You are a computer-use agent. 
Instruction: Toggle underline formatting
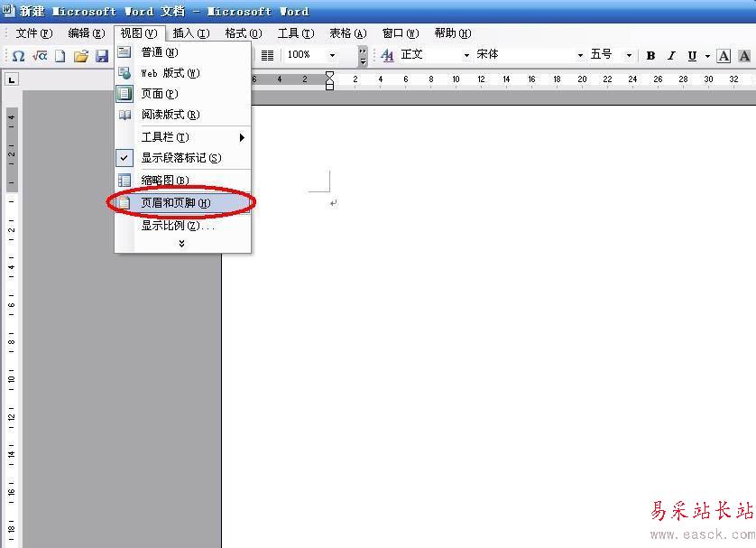(692, 55)
